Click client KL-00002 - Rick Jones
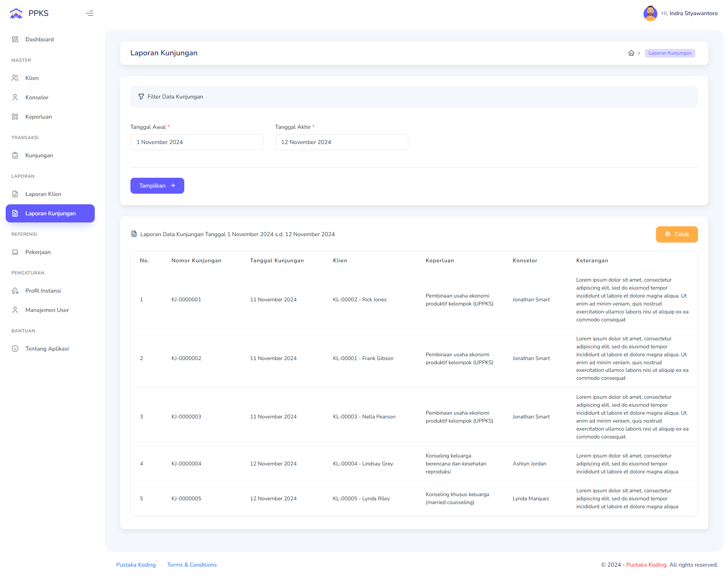 pos(360,299)
